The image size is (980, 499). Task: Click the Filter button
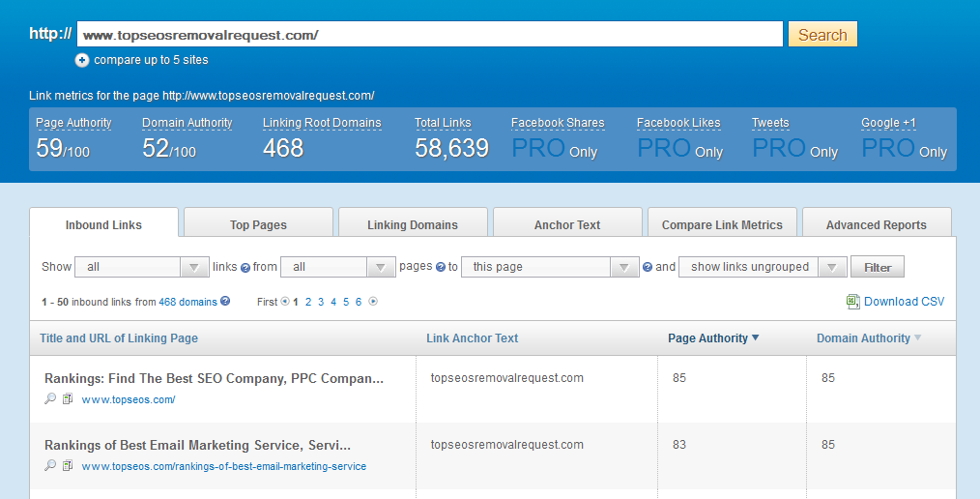point(878,268)
